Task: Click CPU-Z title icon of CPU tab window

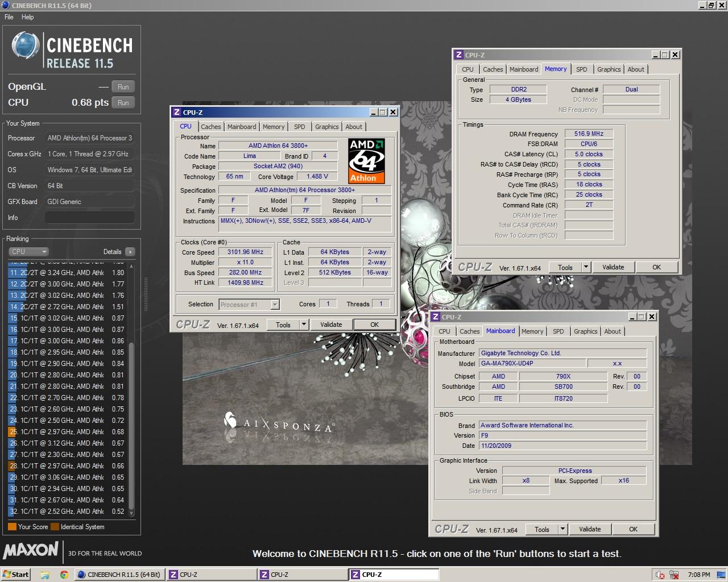Action: point(177,113)
